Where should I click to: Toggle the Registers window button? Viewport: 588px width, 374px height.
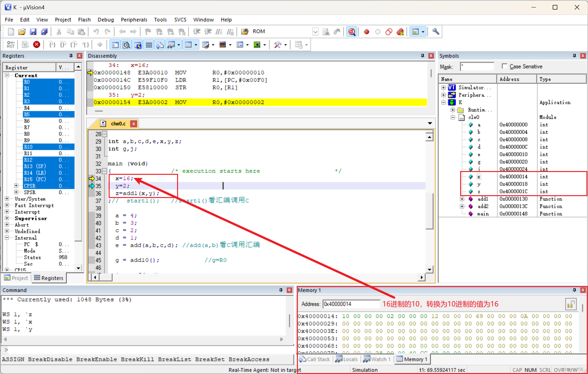click(x=149, y=45)
